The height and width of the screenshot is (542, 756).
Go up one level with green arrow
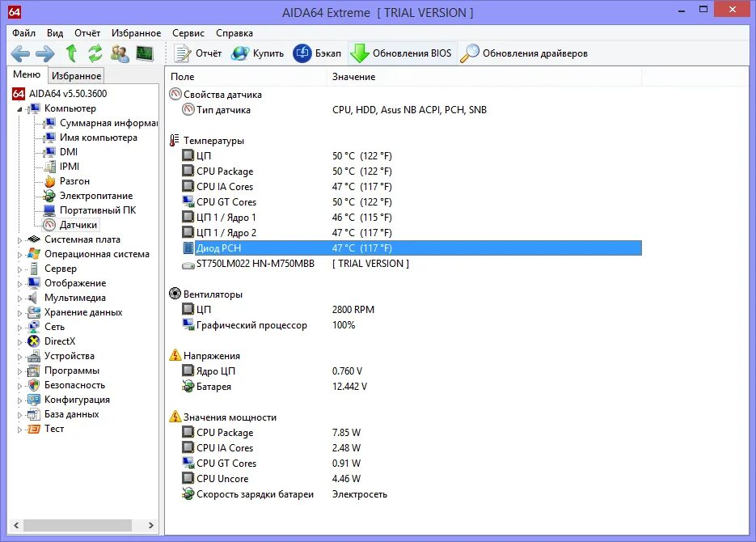pos(71,53)
